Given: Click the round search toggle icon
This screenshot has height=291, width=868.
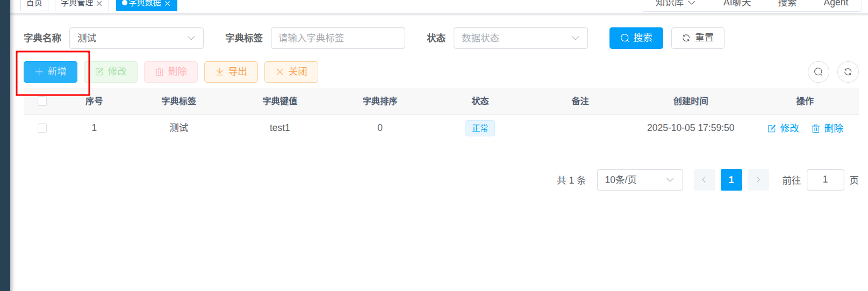Looking at the screenshot, I should pyautogui.click(x=818, y=72).
